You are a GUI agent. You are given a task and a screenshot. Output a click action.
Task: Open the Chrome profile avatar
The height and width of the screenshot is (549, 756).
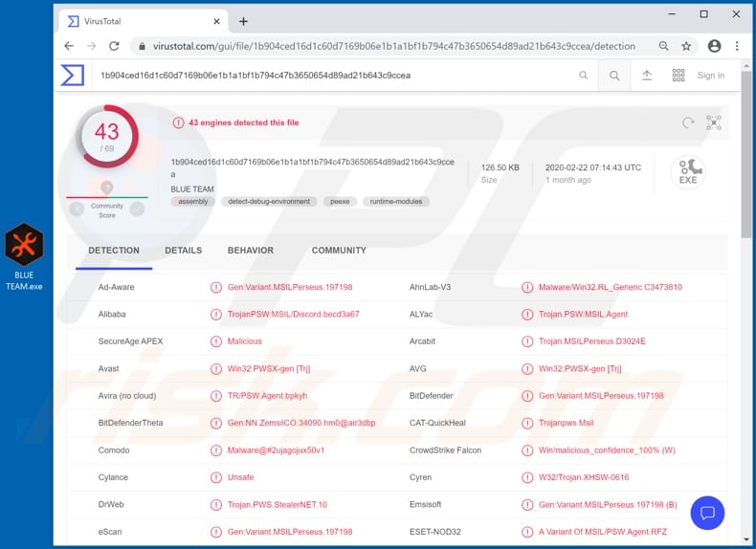click(714, 46)
